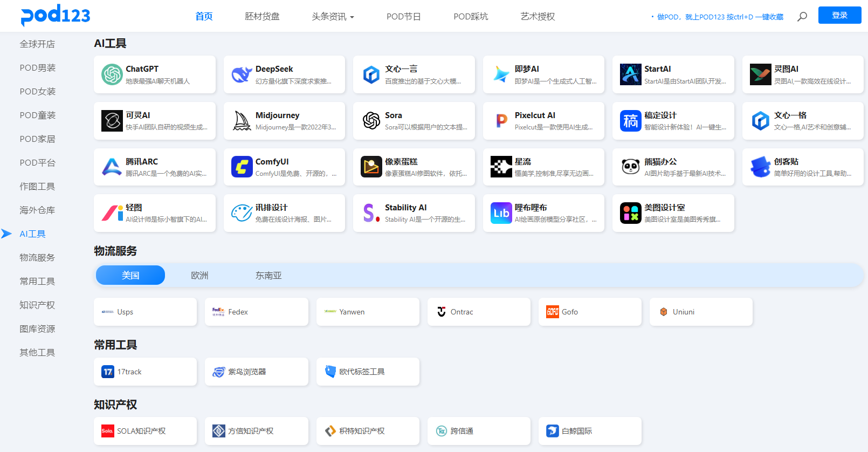868x452 pixels.
Task: Open the SOLA知识产权 card
Action: point(145,431)
